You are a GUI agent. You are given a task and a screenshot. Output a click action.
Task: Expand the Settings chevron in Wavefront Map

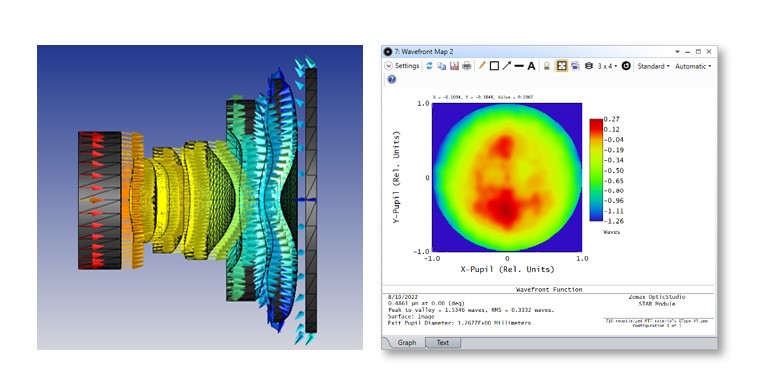click(388, 66)
